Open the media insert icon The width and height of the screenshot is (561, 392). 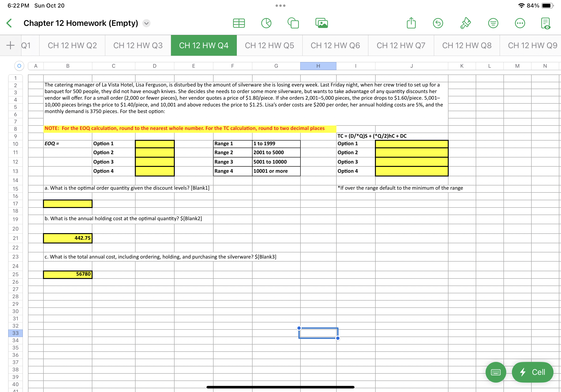point(322,23)
